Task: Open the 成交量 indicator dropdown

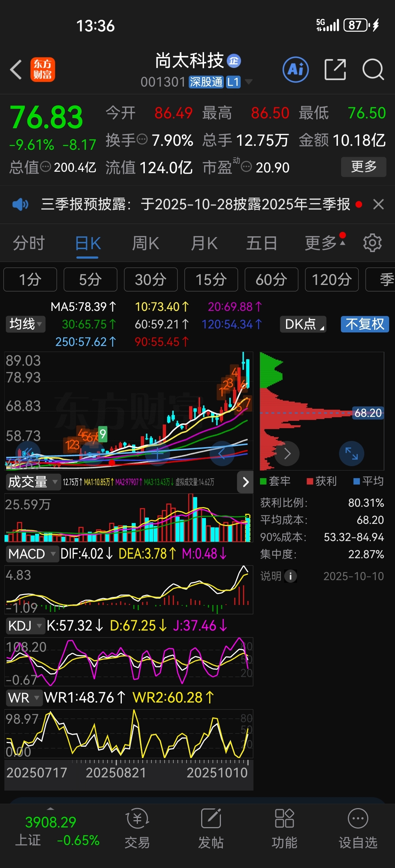Action: pos(33,482)
